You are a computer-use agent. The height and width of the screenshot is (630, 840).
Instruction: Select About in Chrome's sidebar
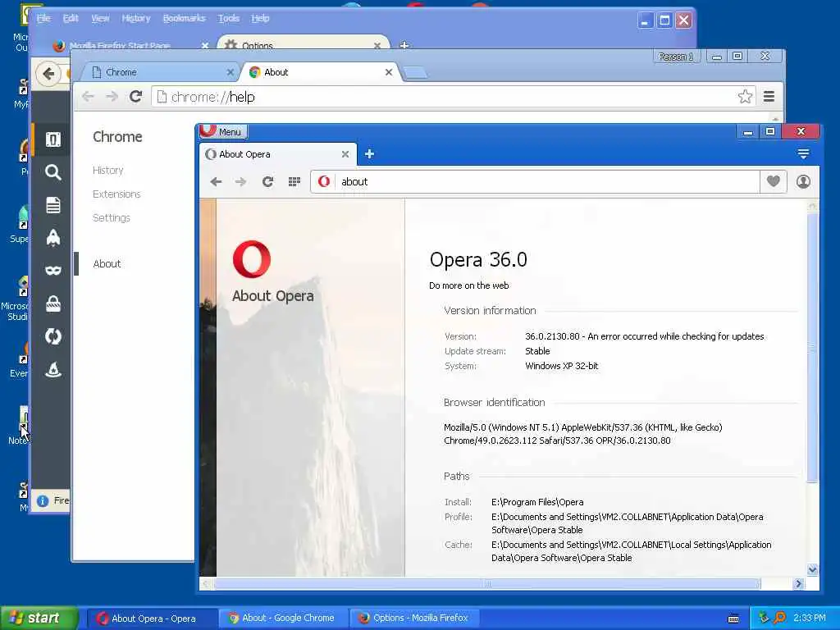pyautogui.click(x=107, y=263)
